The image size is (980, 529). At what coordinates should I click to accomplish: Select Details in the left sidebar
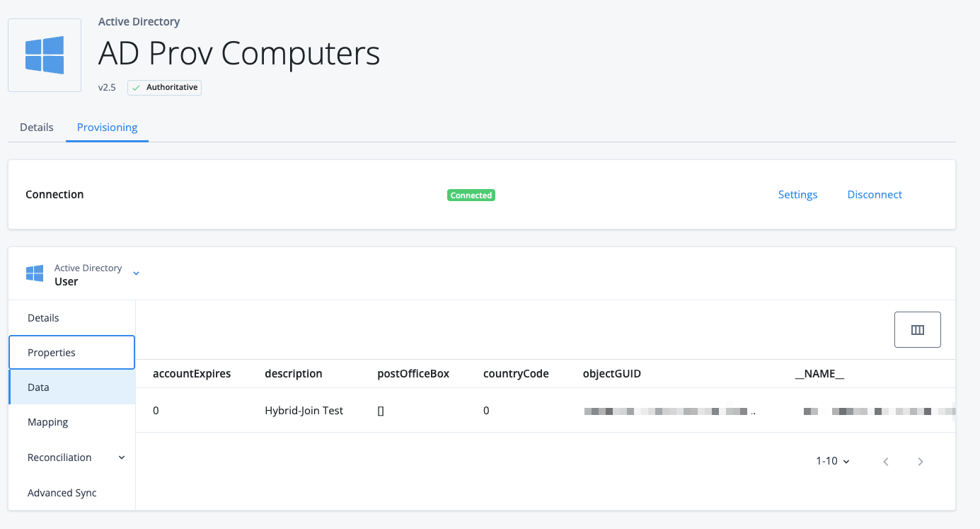click(x=43, y=318)
